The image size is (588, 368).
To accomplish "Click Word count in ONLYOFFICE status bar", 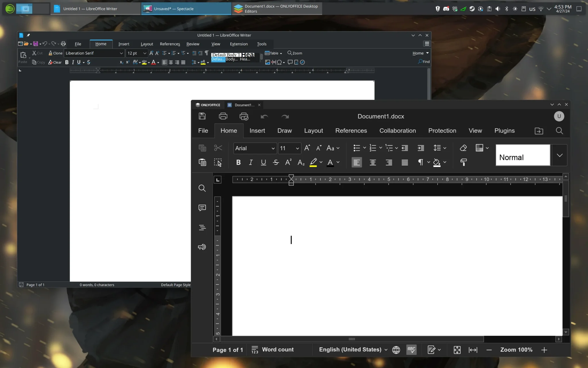I will [x=272, y=350].
